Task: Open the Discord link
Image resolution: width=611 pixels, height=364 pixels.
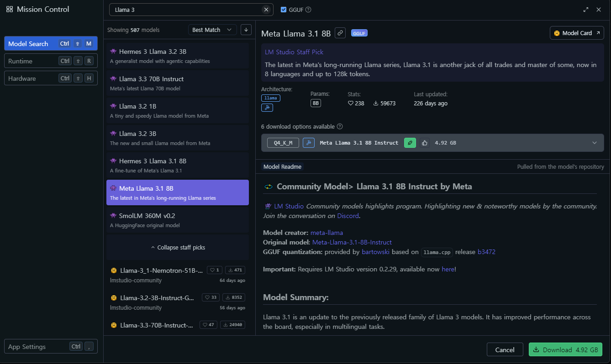Action: (x=348, y=216)
